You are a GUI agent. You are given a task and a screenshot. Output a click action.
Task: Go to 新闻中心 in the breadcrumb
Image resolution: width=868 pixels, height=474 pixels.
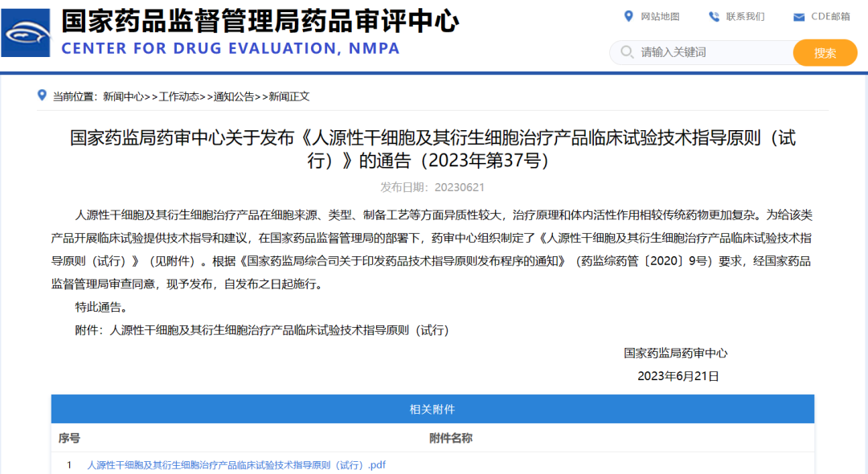123,96
